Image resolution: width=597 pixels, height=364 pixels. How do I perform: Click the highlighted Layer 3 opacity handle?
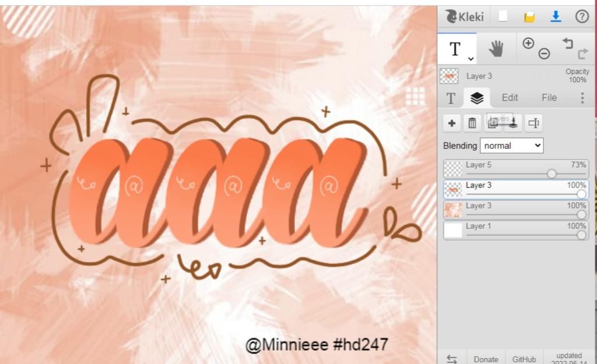coord(581,195)
